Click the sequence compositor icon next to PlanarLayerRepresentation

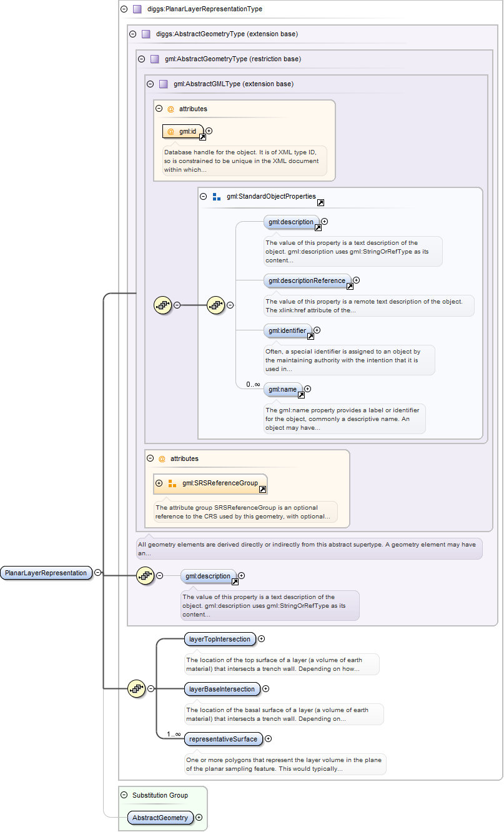point(145,576)
